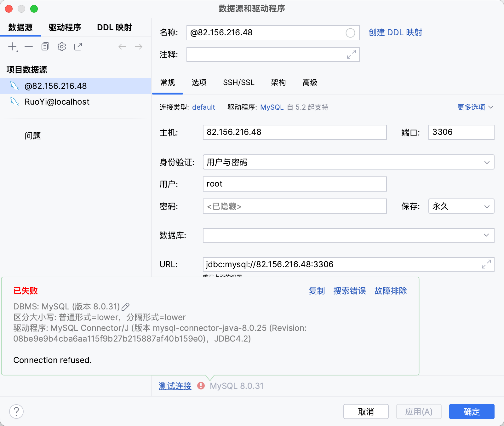Click the 端口 port field 3306

461,132
